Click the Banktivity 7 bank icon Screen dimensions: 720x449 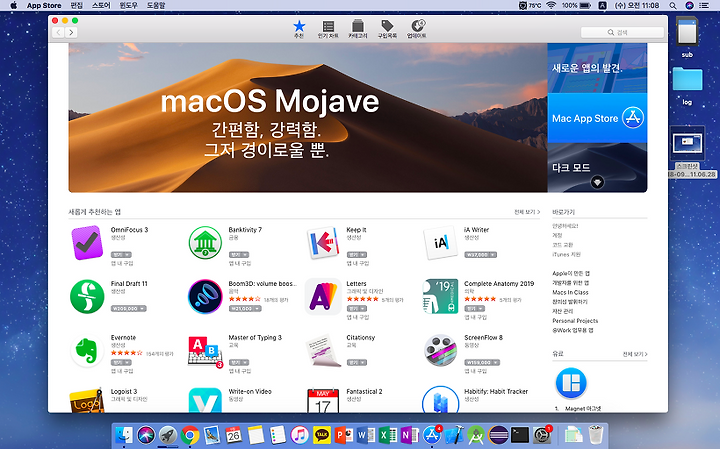205,242
